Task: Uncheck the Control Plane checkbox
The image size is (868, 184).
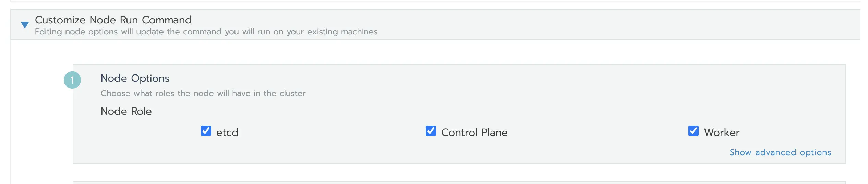Action: (431, 131)
